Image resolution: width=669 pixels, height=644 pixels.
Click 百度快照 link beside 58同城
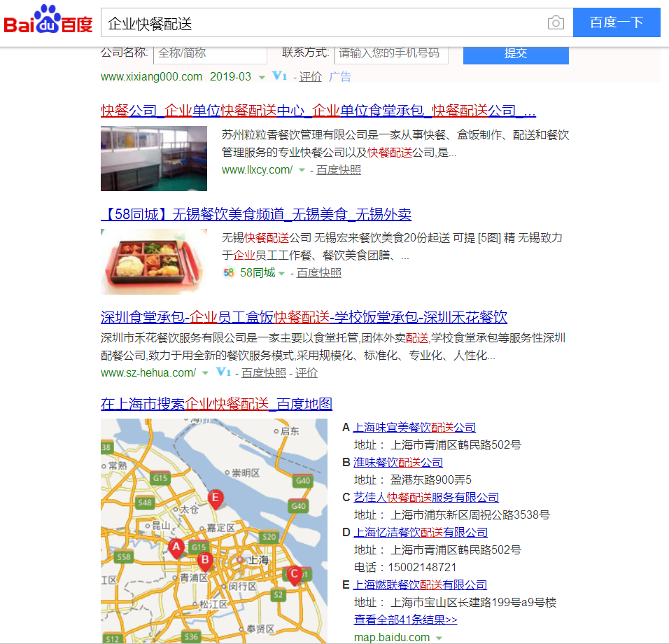pyautogui.click(x=318, y=273)
